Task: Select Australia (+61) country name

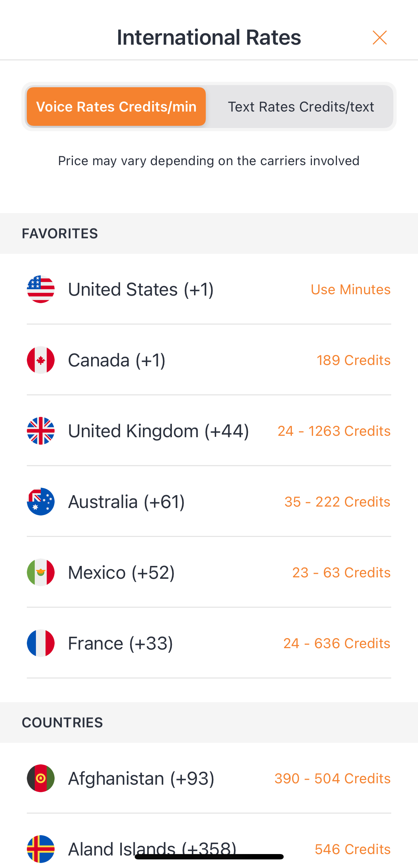Action: click(x=126, y=502)
